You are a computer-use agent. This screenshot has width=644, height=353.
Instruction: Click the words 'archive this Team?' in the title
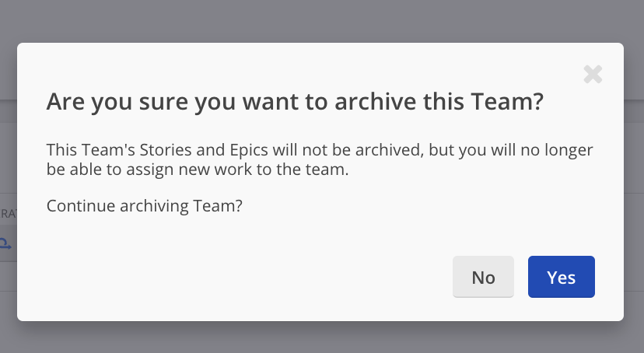439,101
